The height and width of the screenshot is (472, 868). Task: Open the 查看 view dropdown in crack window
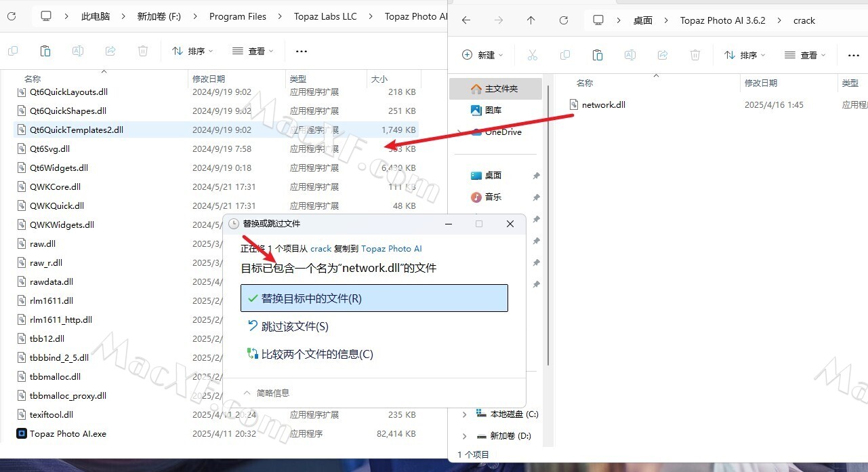[805, 55]
